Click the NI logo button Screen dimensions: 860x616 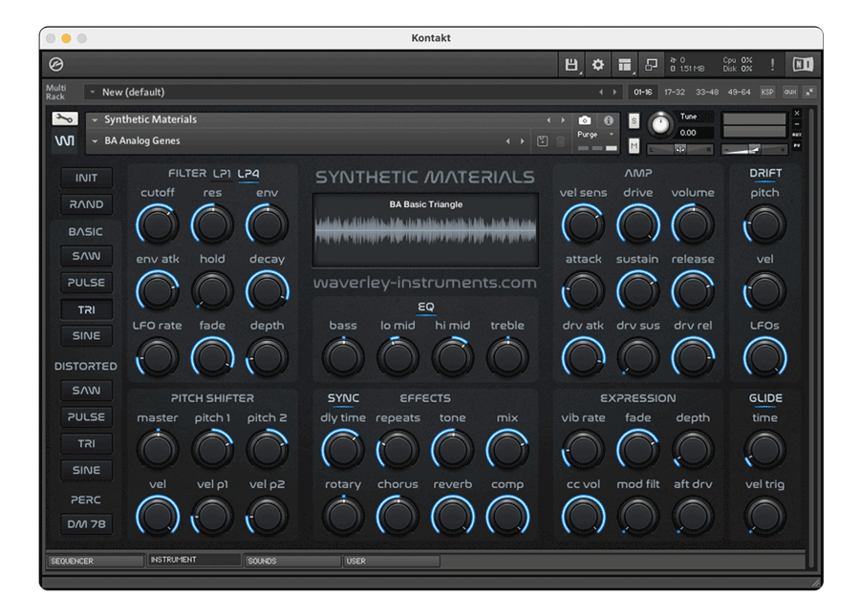(803, 65)
